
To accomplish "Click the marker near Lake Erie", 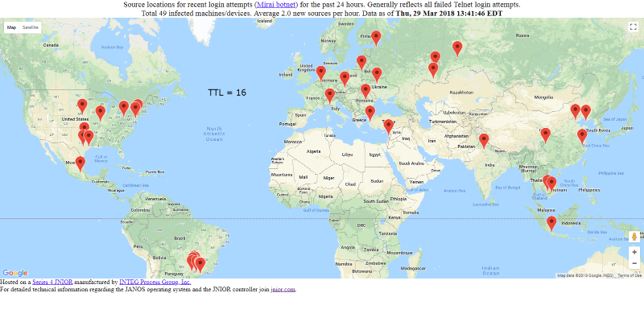I will (x=124, y=109).
